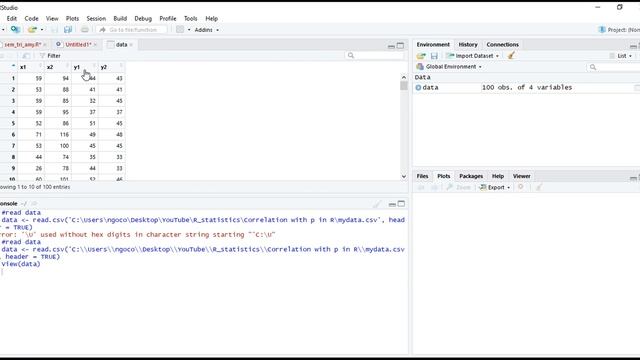Open the project selector in top right
The image size is (640, 360).
[x=619, y=30]
